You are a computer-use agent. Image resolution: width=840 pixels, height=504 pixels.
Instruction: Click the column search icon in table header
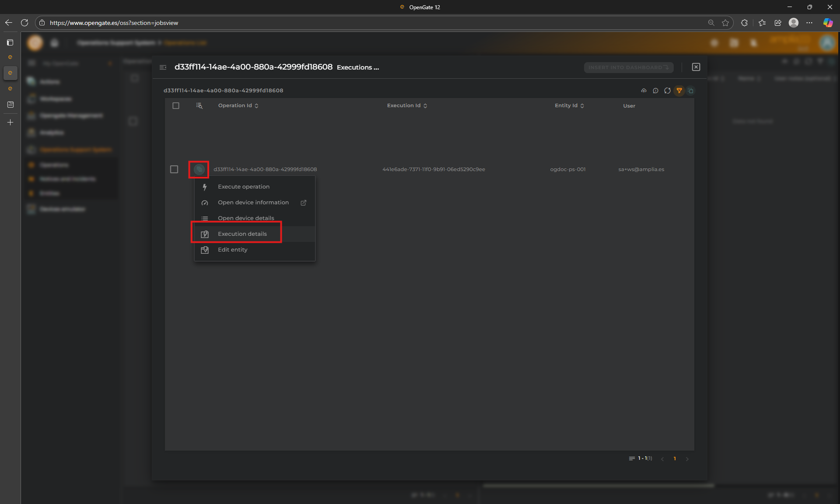pos(199,105)
